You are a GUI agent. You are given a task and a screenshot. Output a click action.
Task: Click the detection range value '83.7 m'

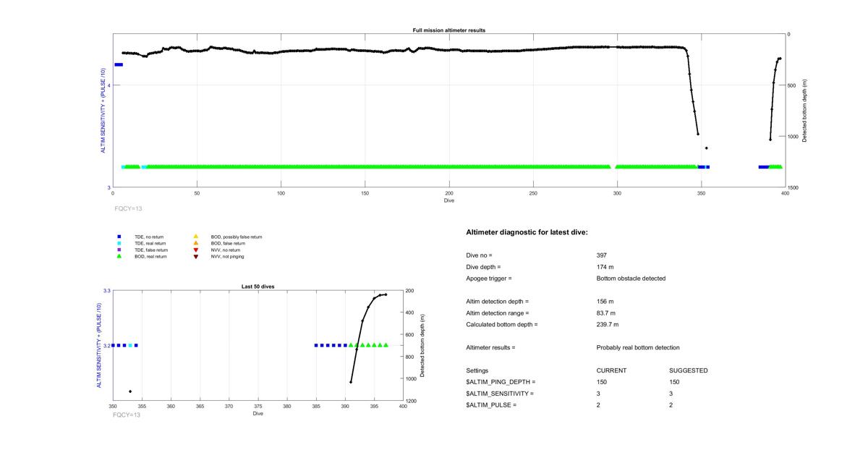[x=606, y=313]
